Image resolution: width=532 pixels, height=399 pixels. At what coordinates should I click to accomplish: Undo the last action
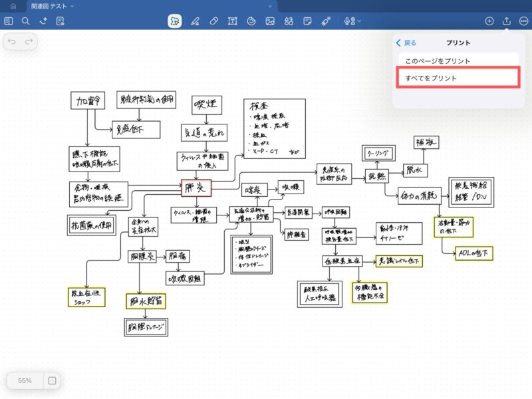click(x=12, y=42)
